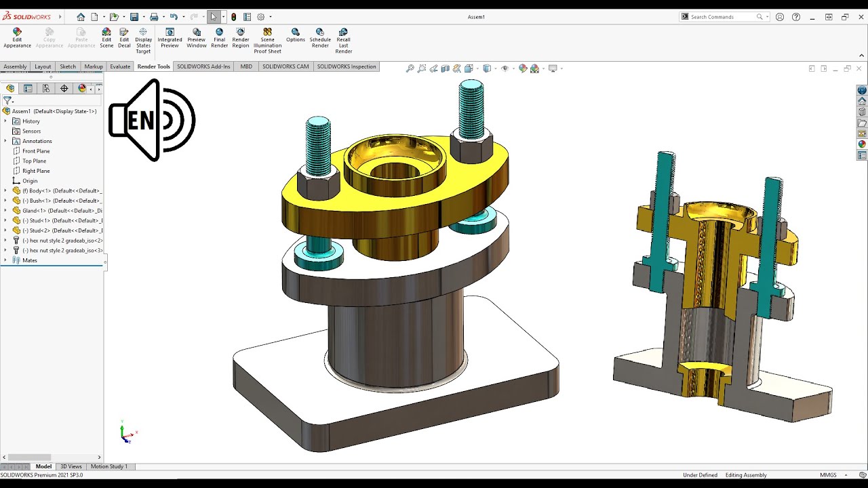Switch to the Assembly tab
868x488 pixels.
pos(15,66)
